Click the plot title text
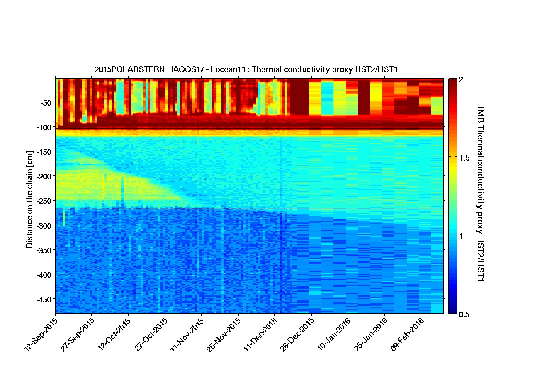Viewport: 554px width, 392px height. click(246, 69)
